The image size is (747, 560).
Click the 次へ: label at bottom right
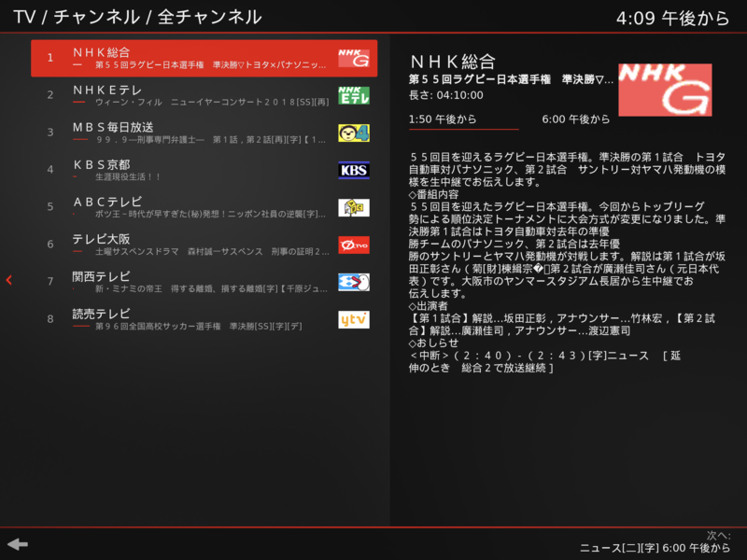point(718,536)
